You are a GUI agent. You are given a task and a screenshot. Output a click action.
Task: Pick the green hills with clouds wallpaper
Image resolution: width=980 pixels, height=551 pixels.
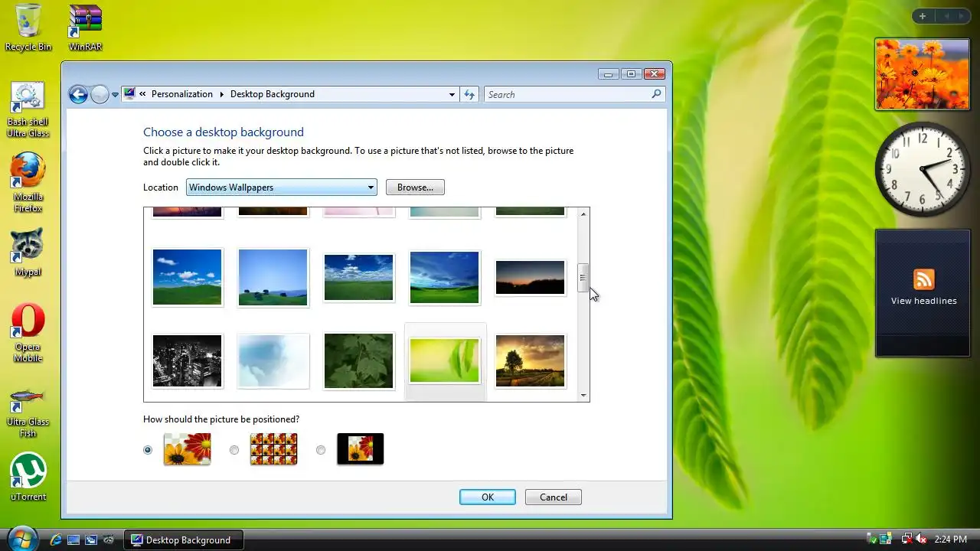pos(188,277)
